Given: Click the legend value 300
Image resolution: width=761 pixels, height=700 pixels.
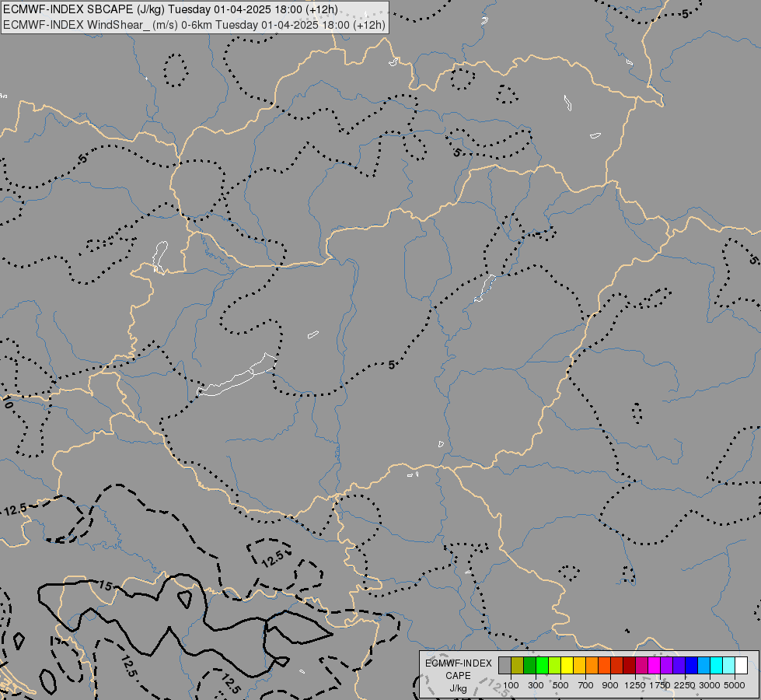Looking at the screenshot, I should 536,685.
